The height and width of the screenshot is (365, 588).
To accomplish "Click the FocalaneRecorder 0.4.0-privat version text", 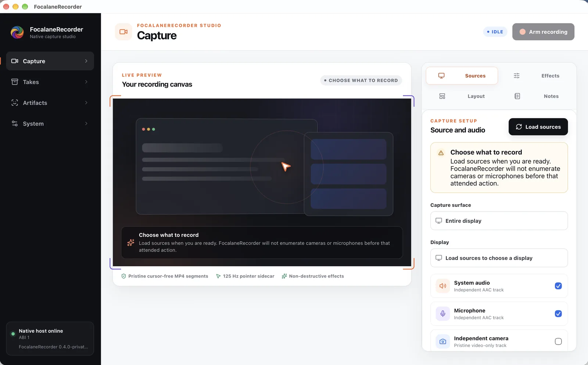I will 53,347.
